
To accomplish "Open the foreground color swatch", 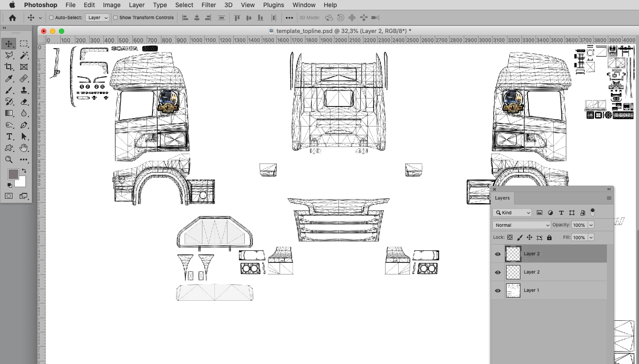I will pos(13,174).
